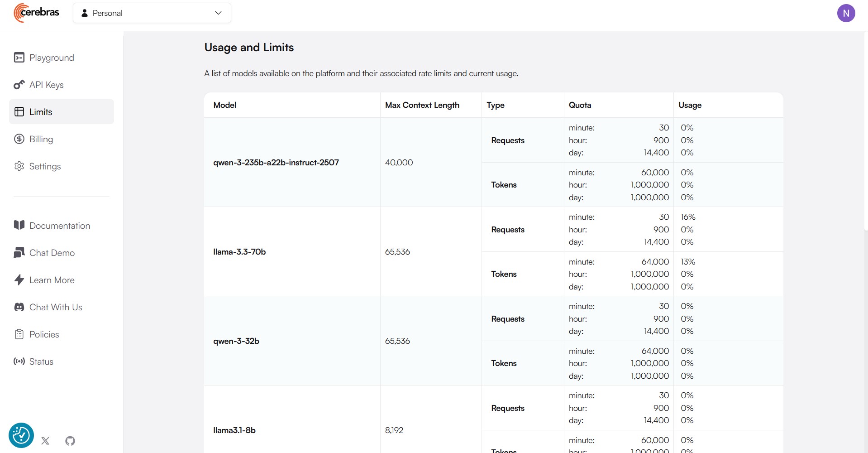Click the Settings gear icon
This screenshot has width=868, height=453.
19,166
